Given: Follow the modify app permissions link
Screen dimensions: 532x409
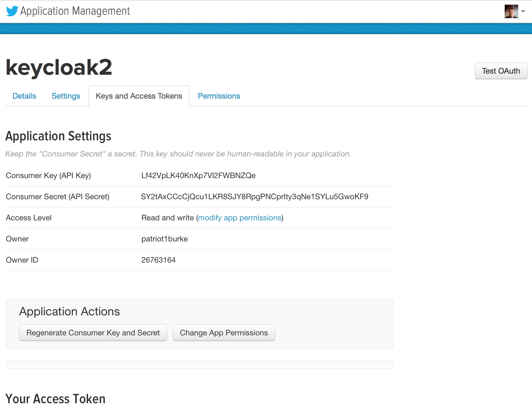Looking at the screenshot, I should 240,218.
